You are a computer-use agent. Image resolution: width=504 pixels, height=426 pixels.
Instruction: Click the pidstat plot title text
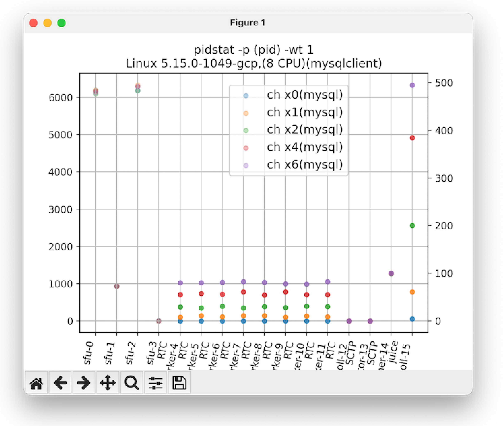[x=254, y=51]
